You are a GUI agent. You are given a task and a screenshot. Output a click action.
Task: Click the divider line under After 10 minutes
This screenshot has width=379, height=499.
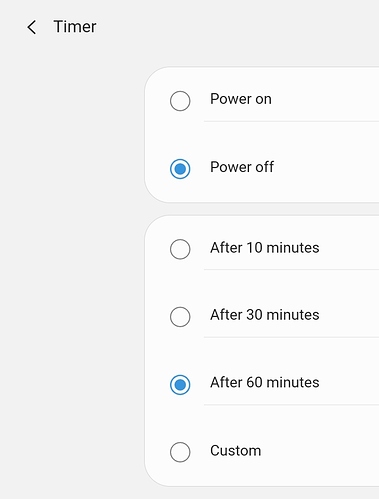click(x=291, y=269)
